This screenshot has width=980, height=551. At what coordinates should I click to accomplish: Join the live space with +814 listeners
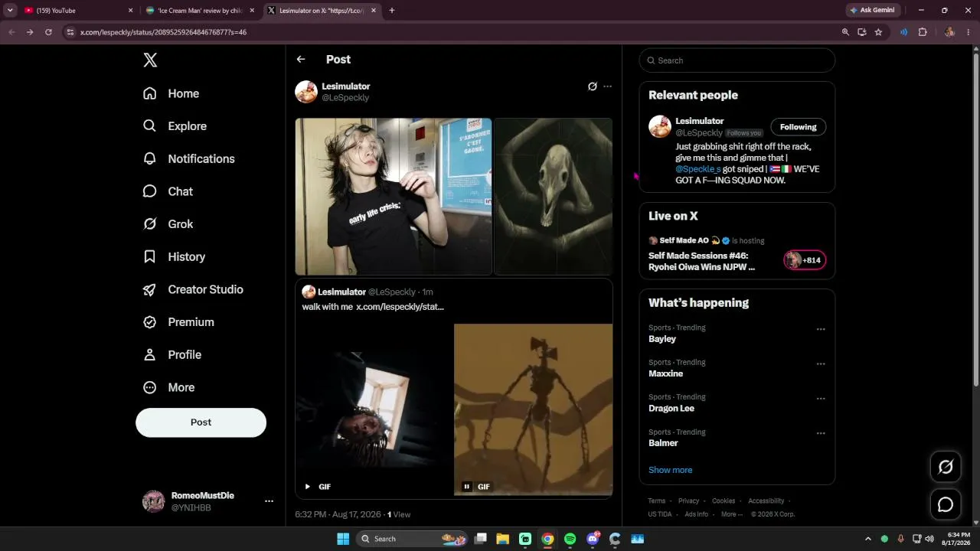[805, 260]
